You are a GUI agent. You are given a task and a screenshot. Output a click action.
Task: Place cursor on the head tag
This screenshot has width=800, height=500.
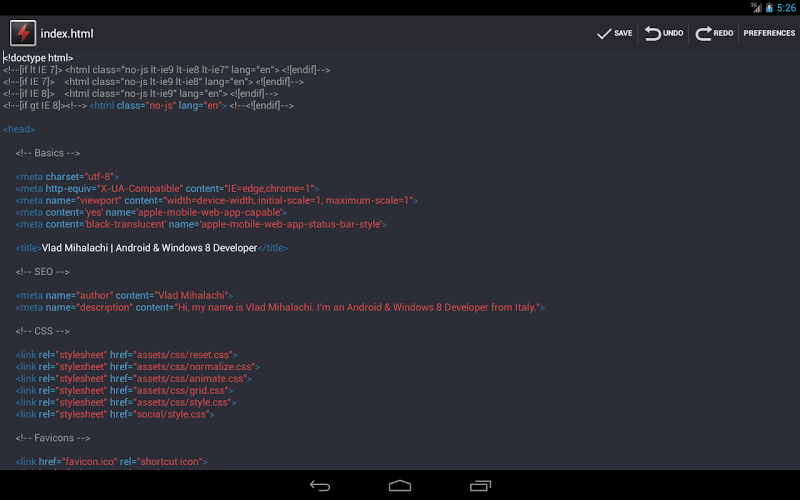click(19, 130)
